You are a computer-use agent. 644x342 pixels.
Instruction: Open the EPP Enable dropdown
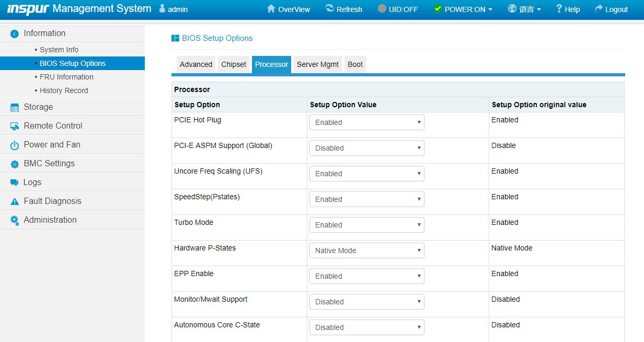366,276
